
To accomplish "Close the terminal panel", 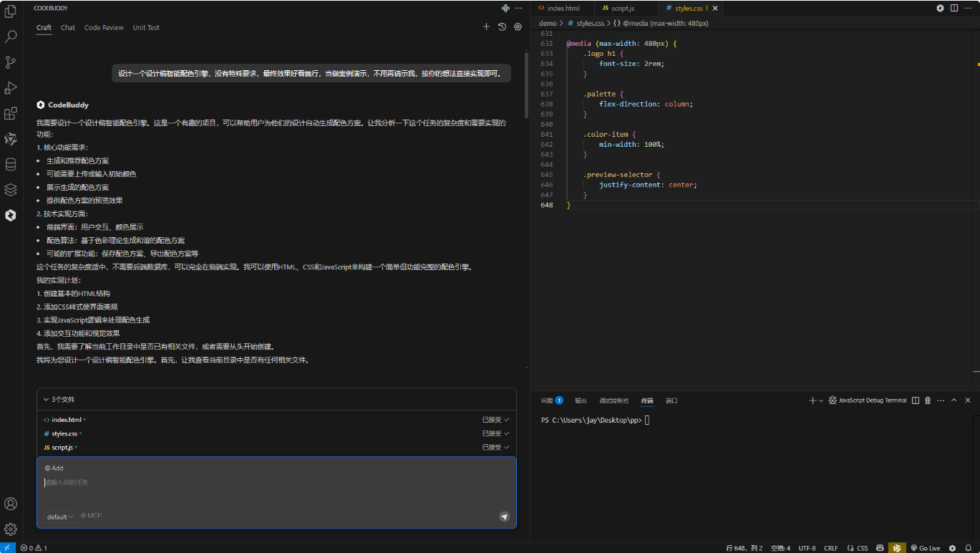I will point(968,400).
